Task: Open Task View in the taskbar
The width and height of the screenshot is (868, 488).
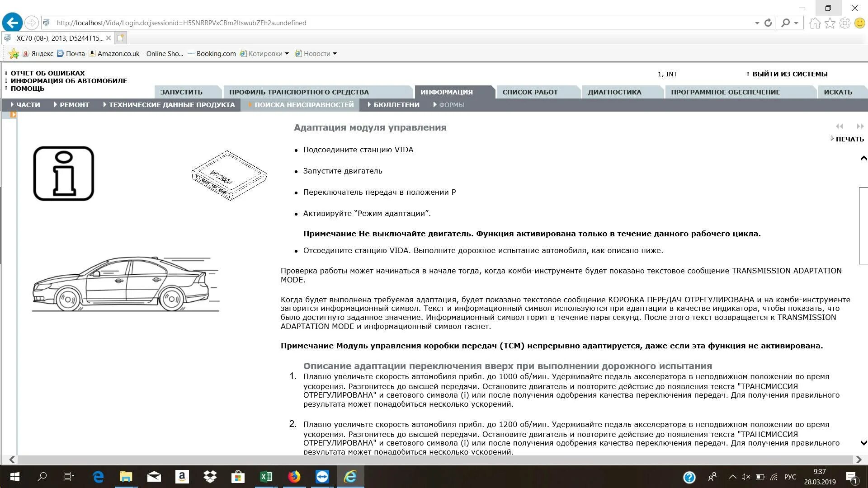Action: (69, 477)
